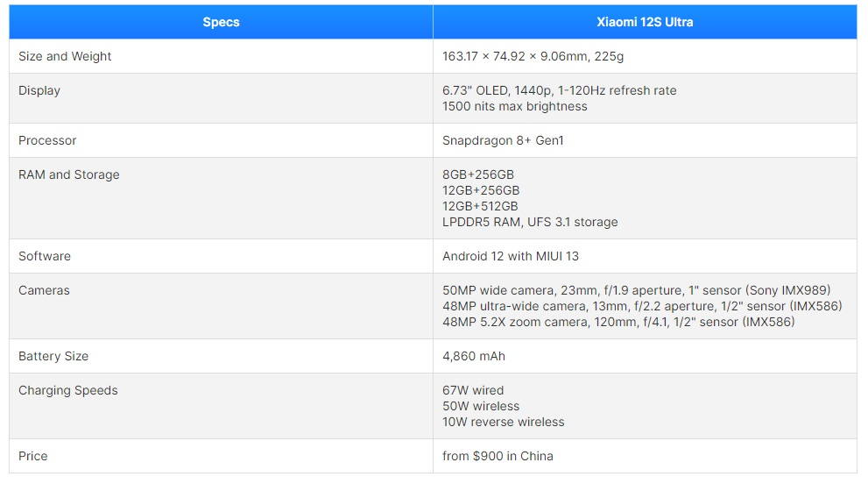Select the 'Processor' row label
Image resolution: width=868 pixels, height=498 pixels.
coord(47,140)
